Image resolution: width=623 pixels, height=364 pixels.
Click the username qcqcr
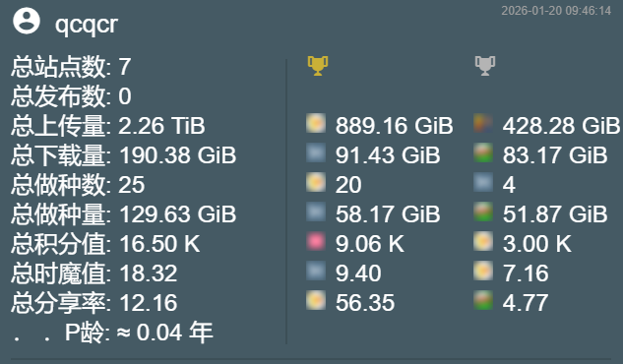point(87,25)
